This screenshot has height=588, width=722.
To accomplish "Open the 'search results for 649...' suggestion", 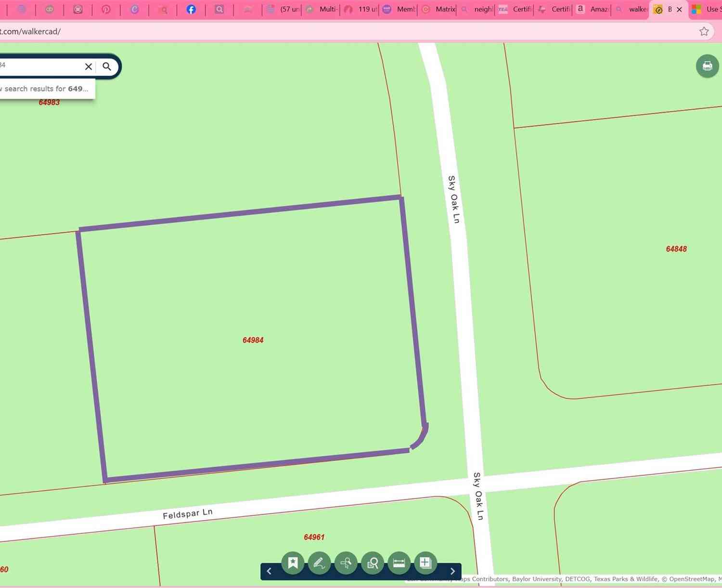I will click(47, 89).
